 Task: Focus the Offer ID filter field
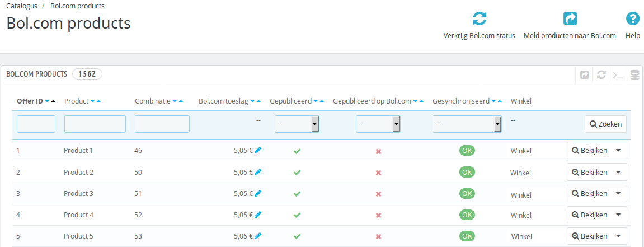pyautogui.click(x=36, y=124)
